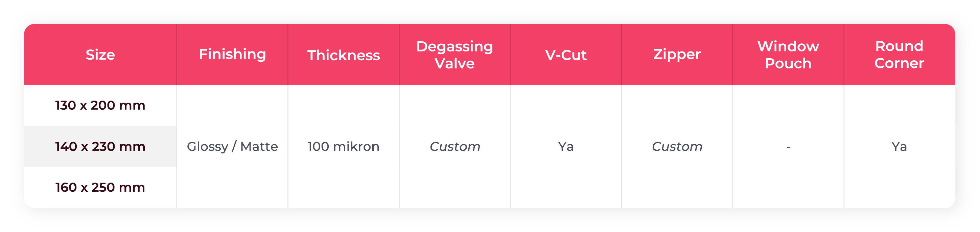Click the word Matte in Finishing column
Image resolution: width=980 pixels, height=232 pixels.
point(259,147)
